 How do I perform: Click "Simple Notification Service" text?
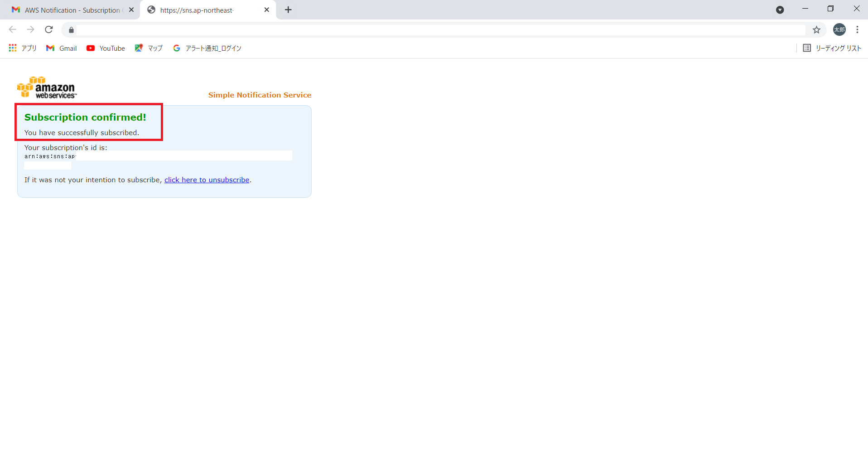(260, 95)
